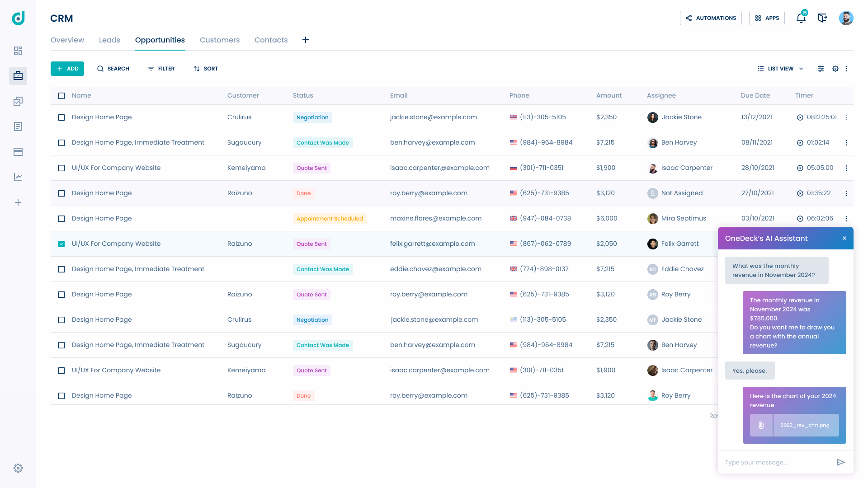Open sidebar settings gear at bottom

[x=18, y=468]
